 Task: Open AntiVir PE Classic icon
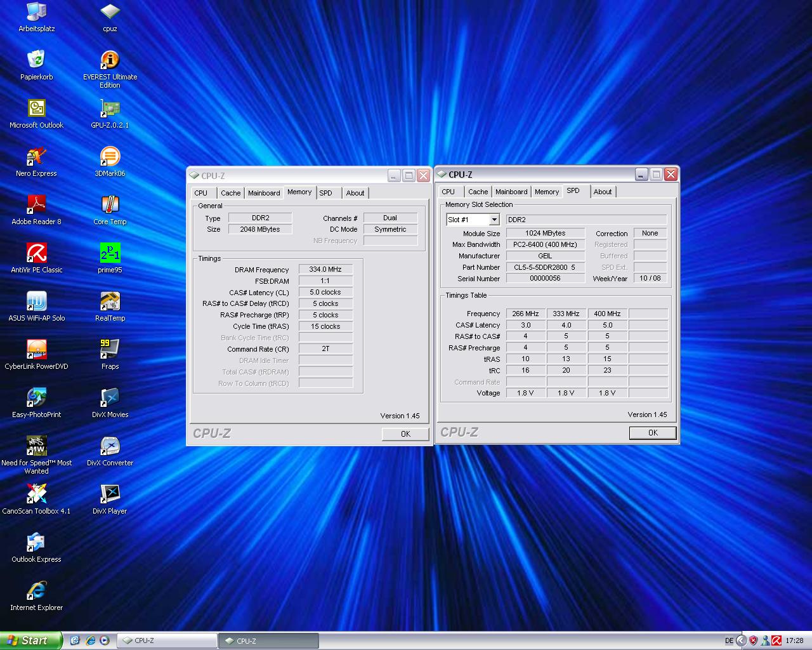tap(36, 258)
